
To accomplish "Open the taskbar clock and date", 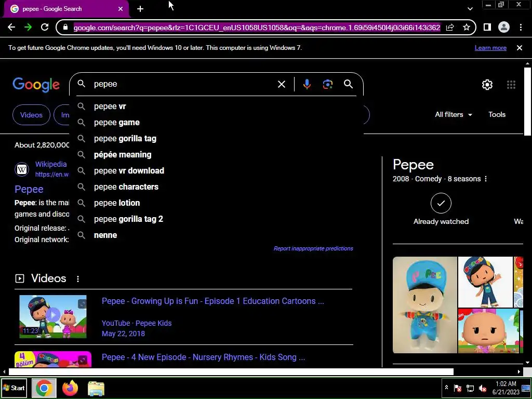I will (506, 388).
